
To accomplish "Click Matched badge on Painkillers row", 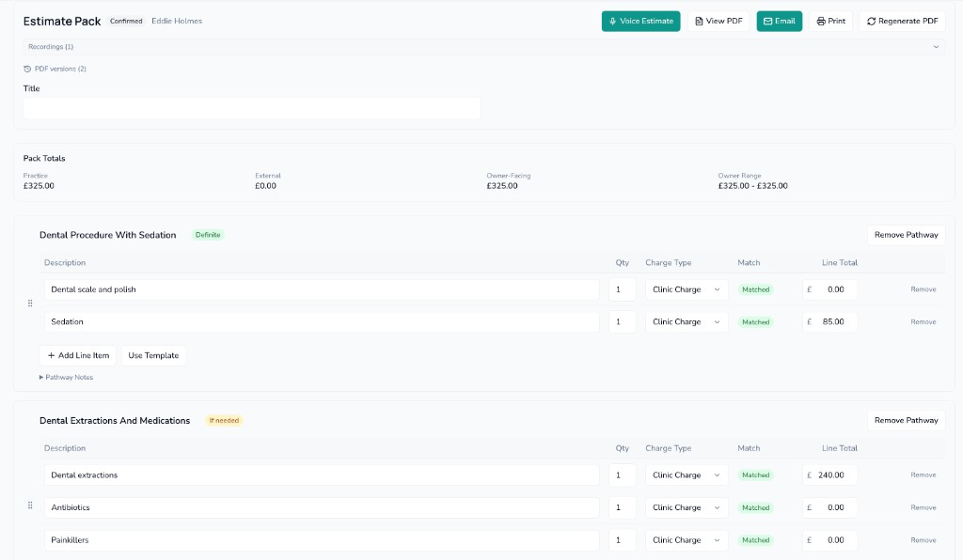I will pos(755,540).
